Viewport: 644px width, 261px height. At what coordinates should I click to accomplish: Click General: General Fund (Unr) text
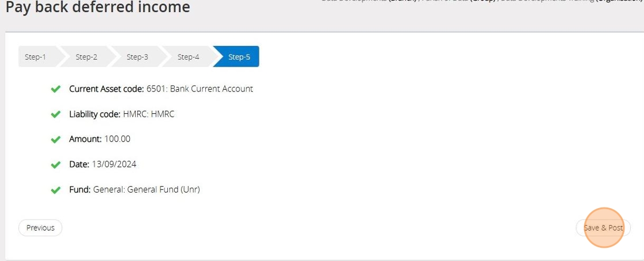click(x=146, y=189)
